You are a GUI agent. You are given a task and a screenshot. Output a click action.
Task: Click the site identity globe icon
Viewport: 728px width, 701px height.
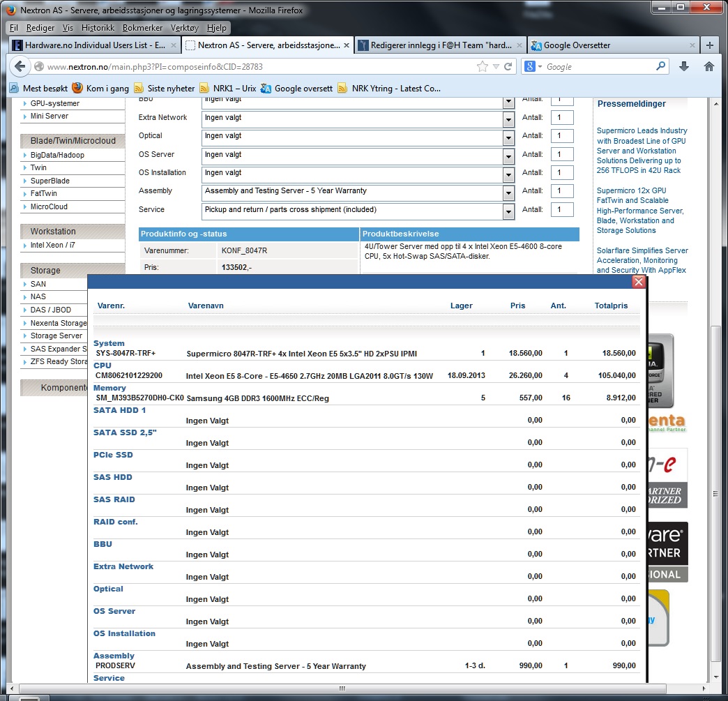[x=40, y=66]
